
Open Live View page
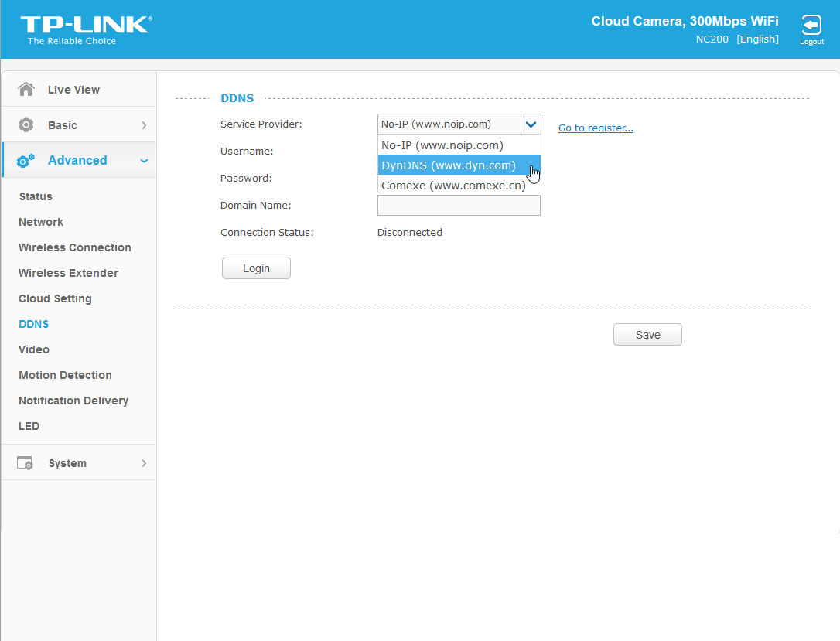point(73,90)
